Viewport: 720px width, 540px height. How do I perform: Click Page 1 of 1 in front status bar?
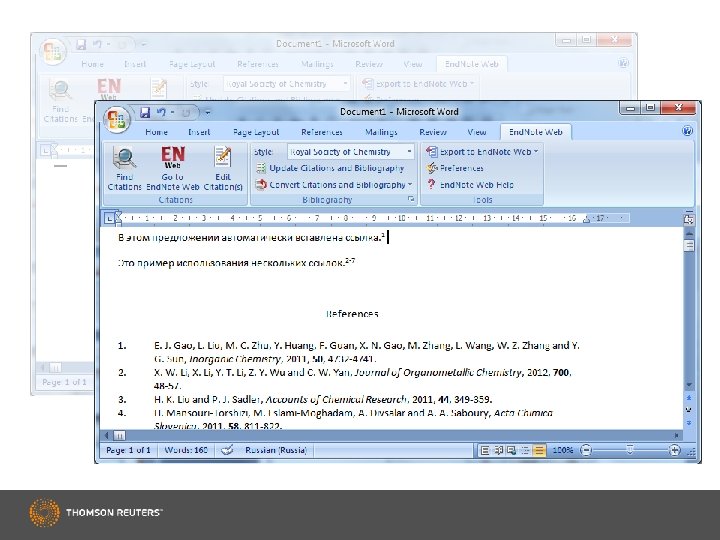tap(128, 450)
